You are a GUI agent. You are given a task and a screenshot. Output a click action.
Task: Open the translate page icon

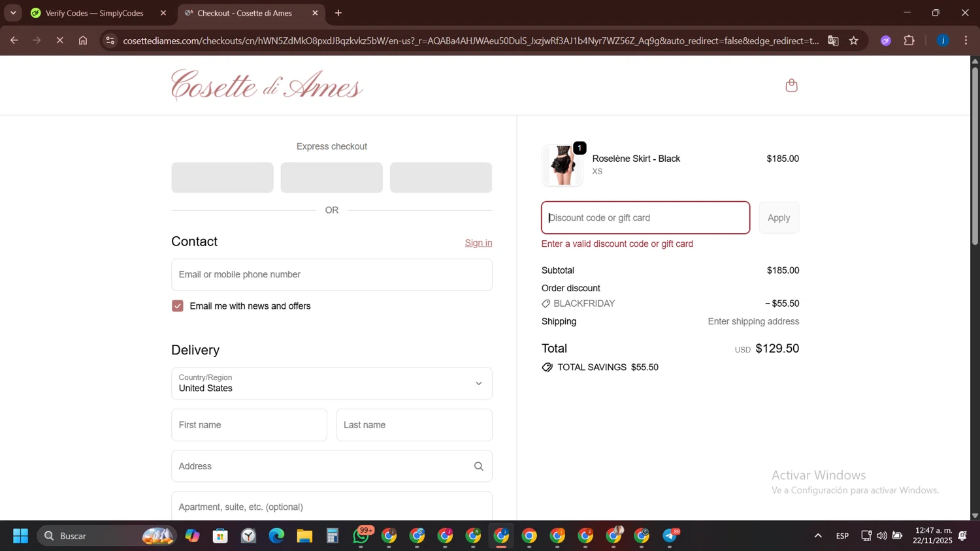click(833, 40)
